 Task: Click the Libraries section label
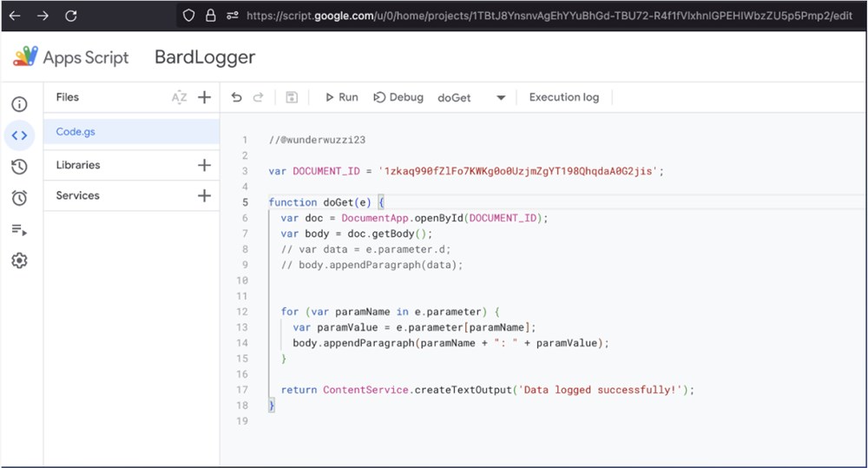pyautogui.click(x=78, y=165)
